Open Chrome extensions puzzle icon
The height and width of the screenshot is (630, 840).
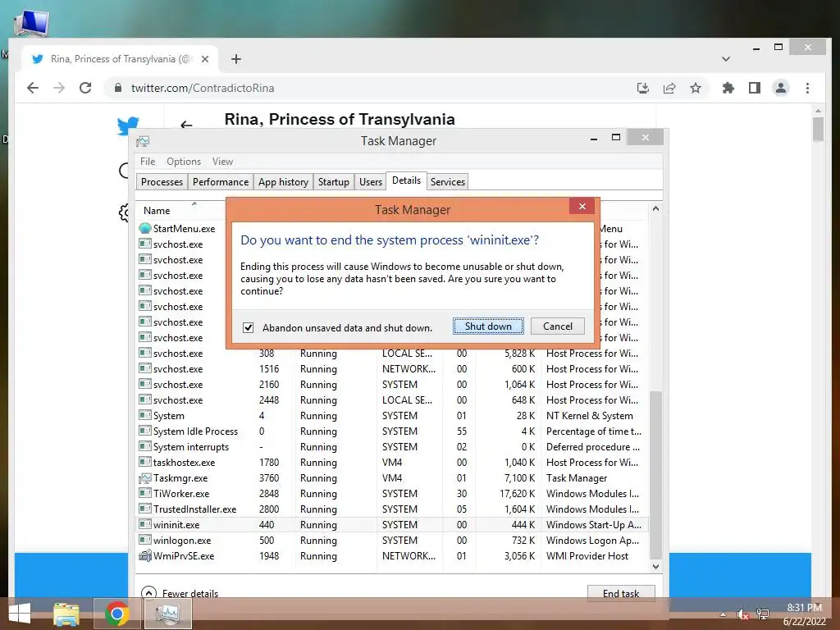728,88
